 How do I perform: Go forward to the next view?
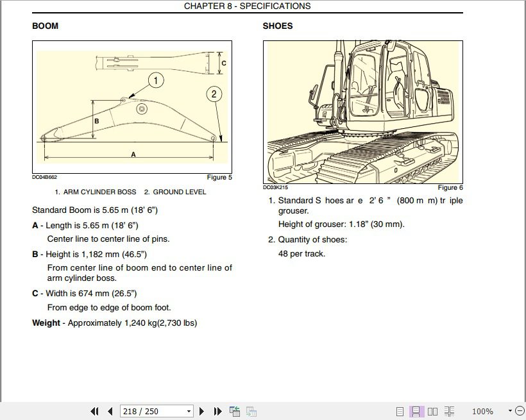pos(251,411)
